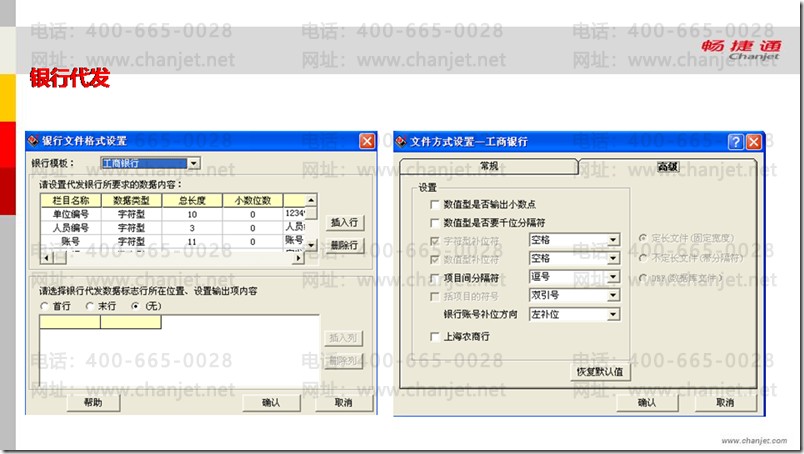804x454 pixels.
Task: Toggle the 数值型补位符 checkbox
Action: (x=435, y=260)
